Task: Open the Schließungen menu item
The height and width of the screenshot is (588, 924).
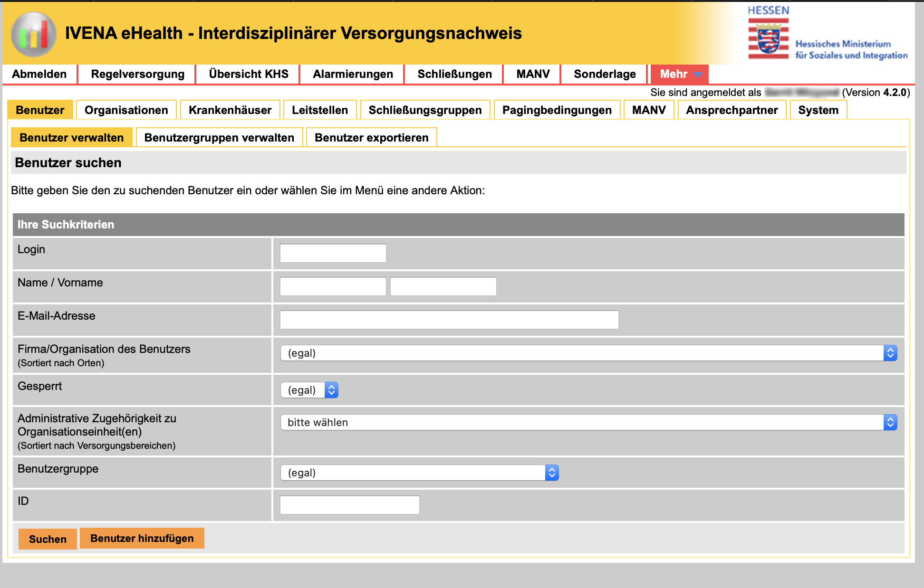Action: click(454, 74)
